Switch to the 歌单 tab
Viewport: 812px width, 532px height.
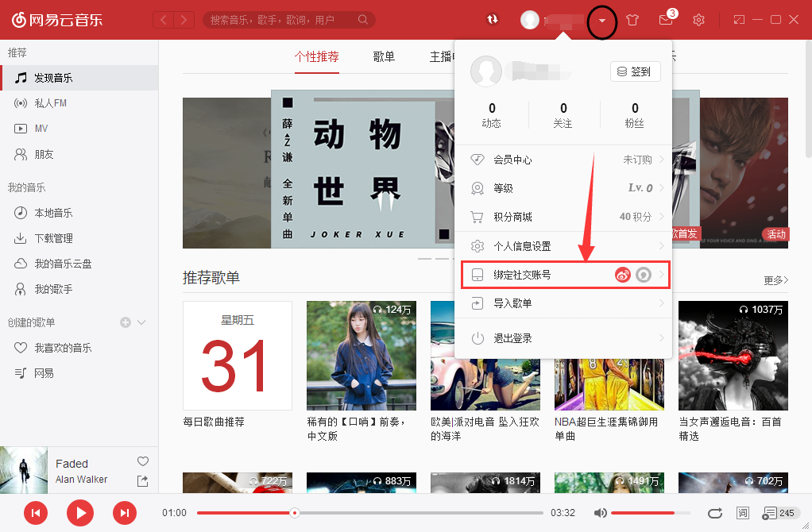[384, 57]
